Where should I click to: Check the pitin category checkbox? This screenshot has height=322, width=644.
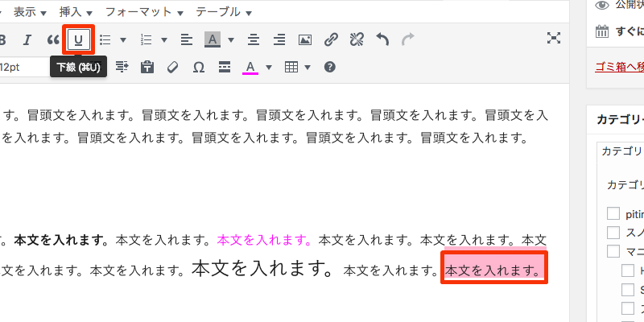click(x=613, y=214)
